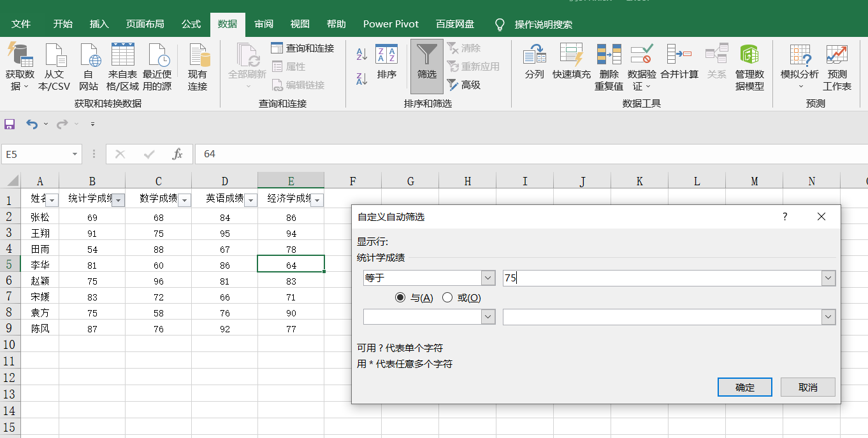
Task: Click the 取消 button in dialog
Action: coord(808,387)
